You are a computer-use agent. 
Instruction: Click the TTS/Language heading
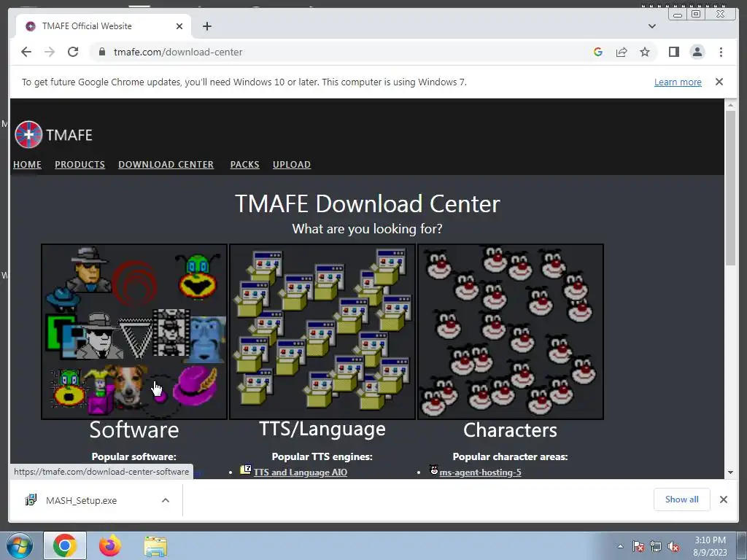pyautogui.click(x=322, y=429)
